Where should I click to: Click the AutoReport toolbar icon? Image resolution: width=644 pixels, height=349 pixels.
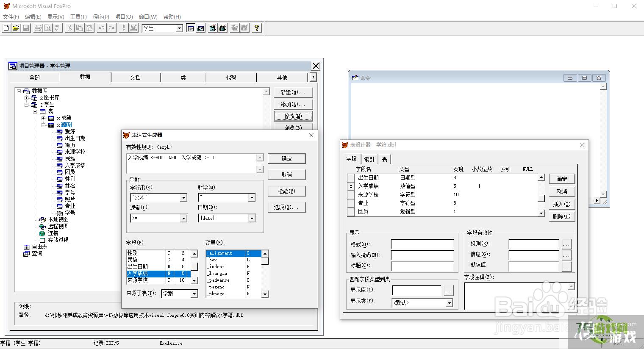coord(244,28)
